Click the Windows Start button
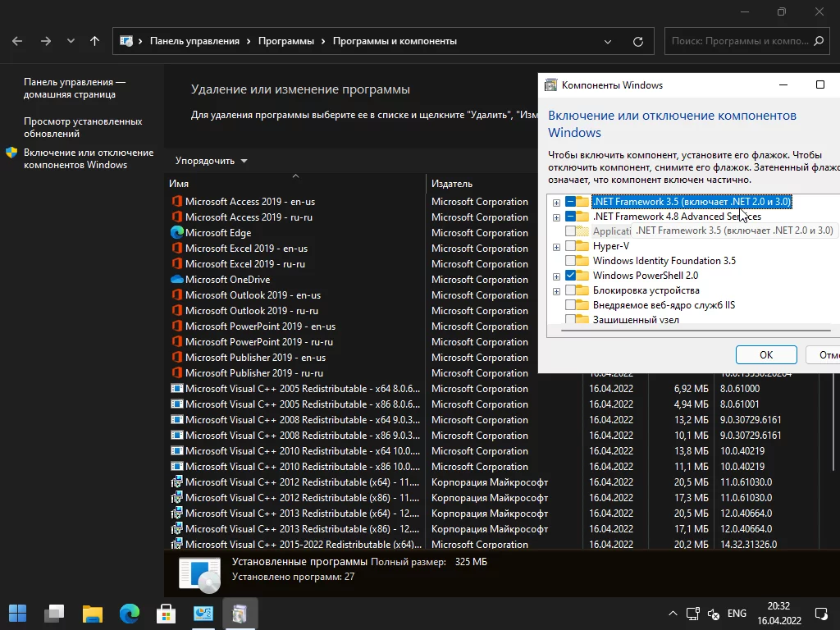The width and height of the screenshot is (840, 630). [18, 614]
